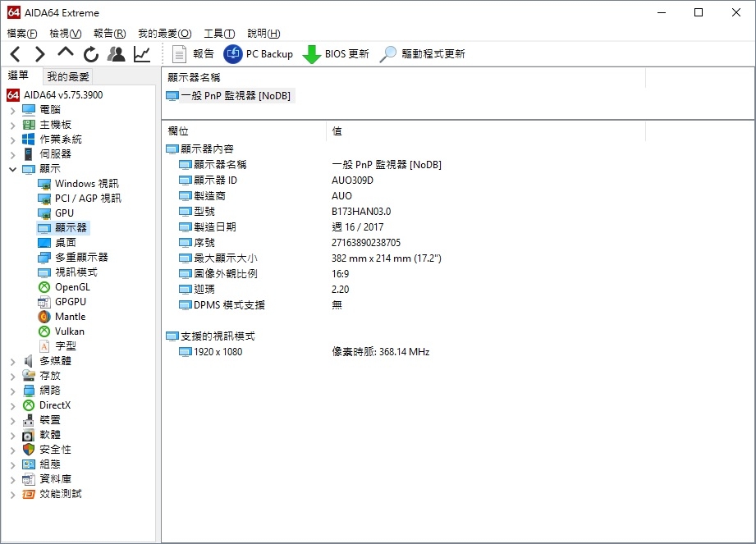756x544 pixels.
Task: Select AIDA64 v5.75.3900 root item
Action: pos(55,95)
